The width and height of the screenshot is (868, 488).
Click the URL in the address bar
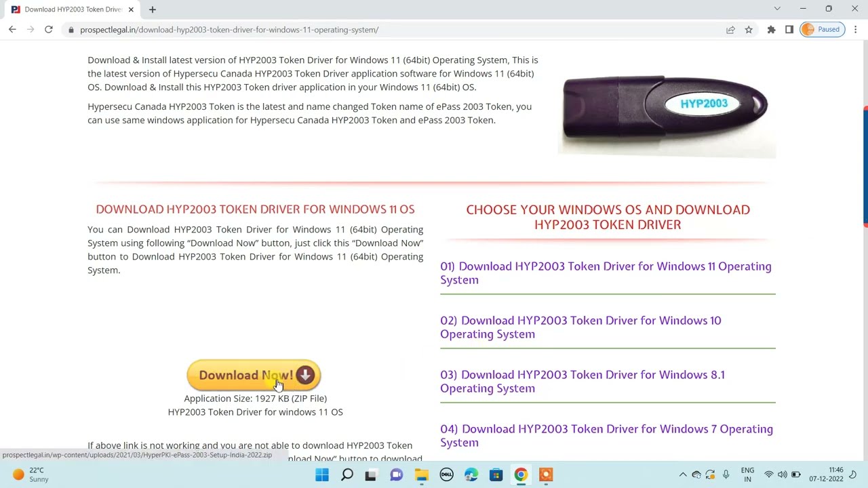229,30
